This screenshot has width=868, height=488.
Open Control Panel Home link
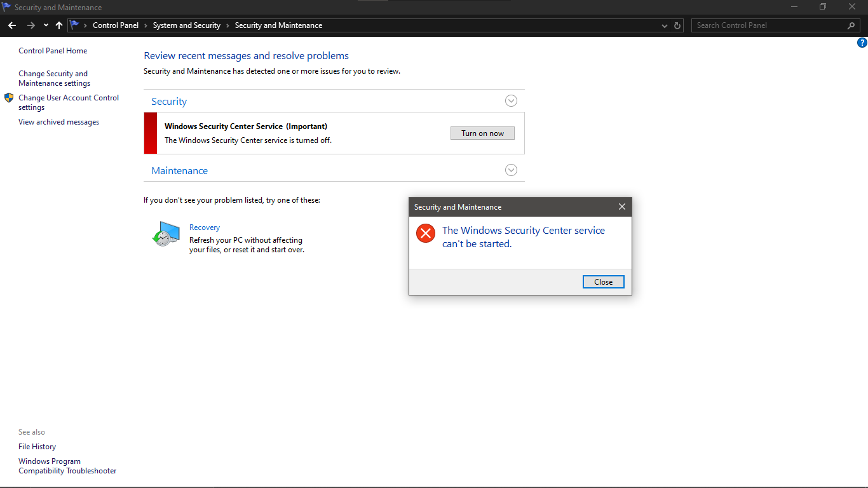(x=53, y=51)
